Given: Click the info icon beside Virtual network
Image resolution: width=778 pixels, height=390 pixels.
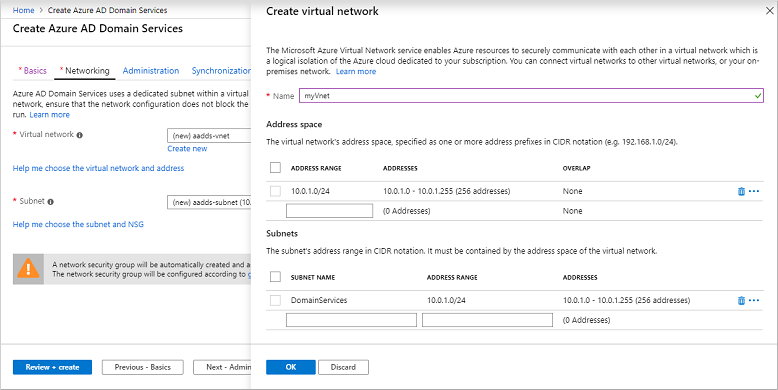Looking at the screenshot, I should click(x=79, y=135).
